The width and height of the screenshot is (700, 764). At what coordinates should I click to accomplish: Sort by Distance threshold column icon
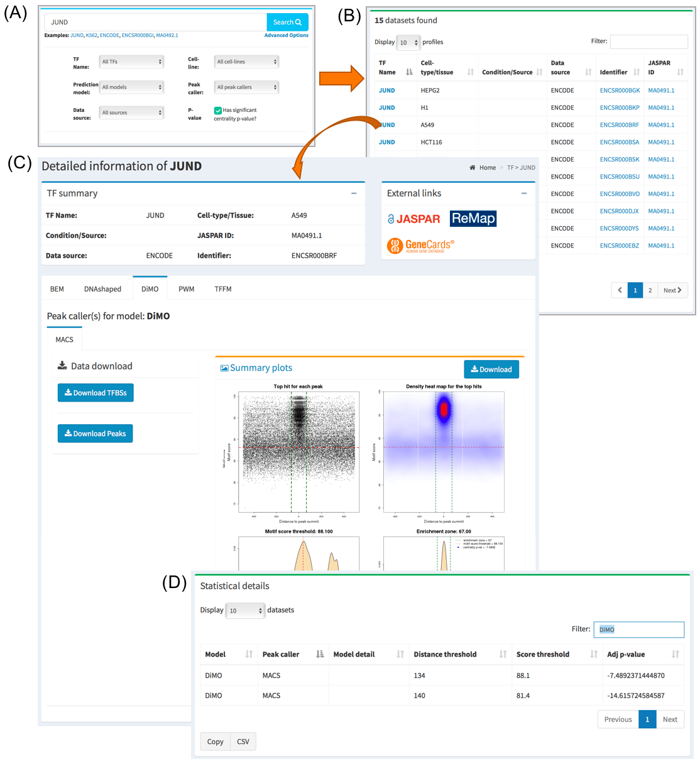click(x=503, y=655)
